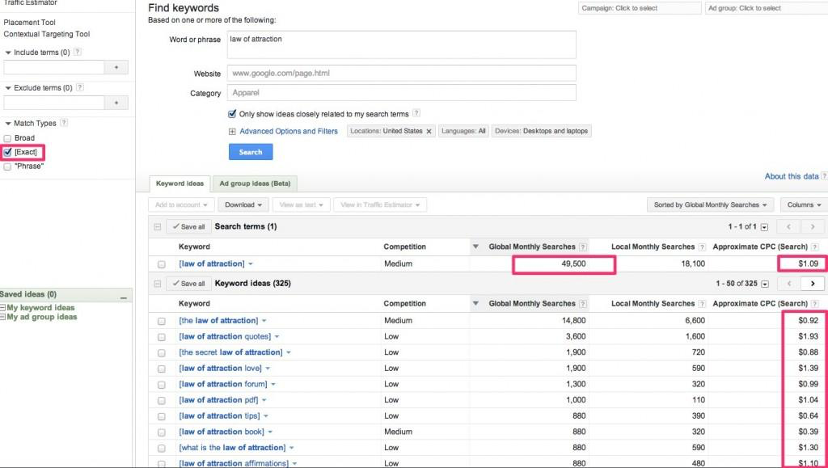Image resolution: width=829 pixels, height=468 pixels.
Task: Click the Languages: All filter chip
Action: coord(463,131)
